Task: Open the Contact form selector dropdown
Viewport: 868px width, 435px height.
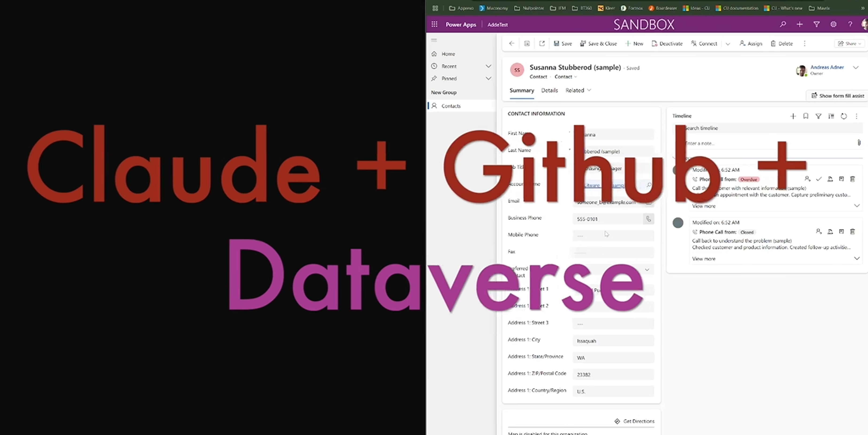Action: [566, 77]
